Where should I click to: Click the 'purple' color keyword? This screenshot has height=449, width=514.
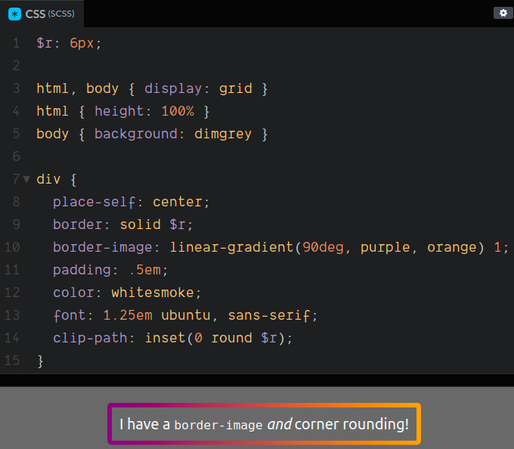coord(385,247)
